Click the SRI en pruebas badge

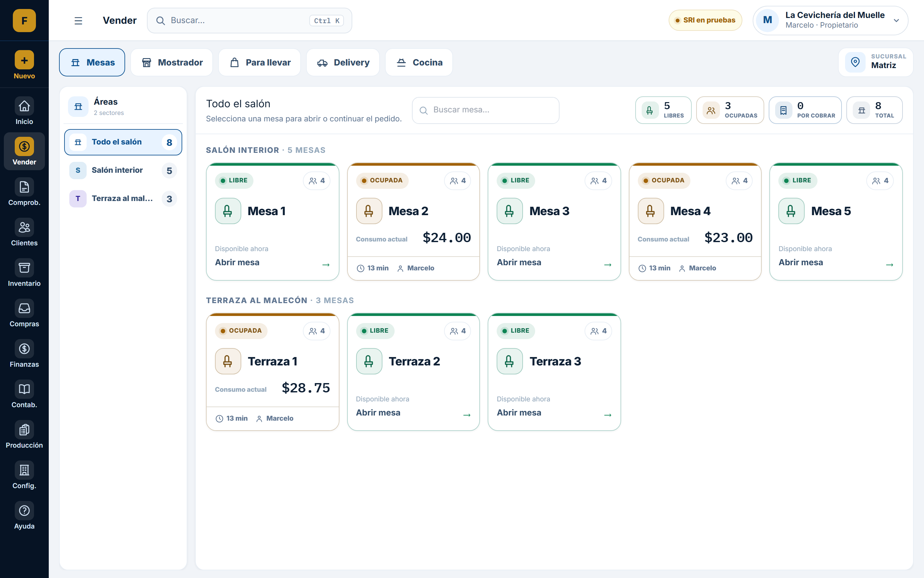point(705,20)
